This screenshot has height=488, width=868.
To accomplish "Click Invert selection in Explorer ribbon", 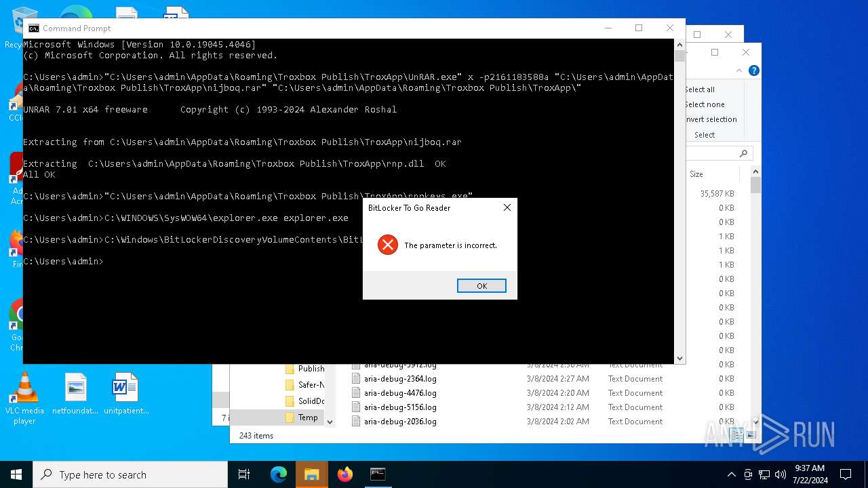I will pos(710,119).
